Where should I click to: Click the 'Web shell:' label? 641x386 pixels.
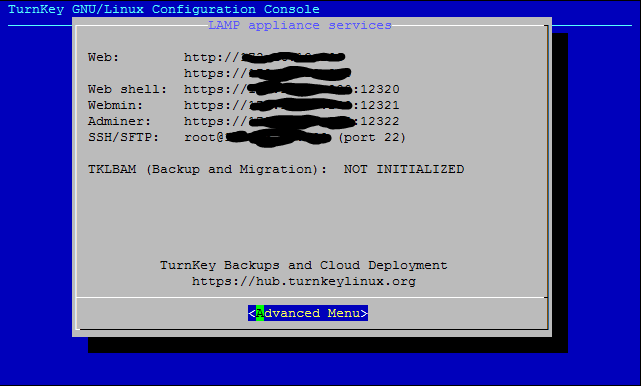click(128, 89)
